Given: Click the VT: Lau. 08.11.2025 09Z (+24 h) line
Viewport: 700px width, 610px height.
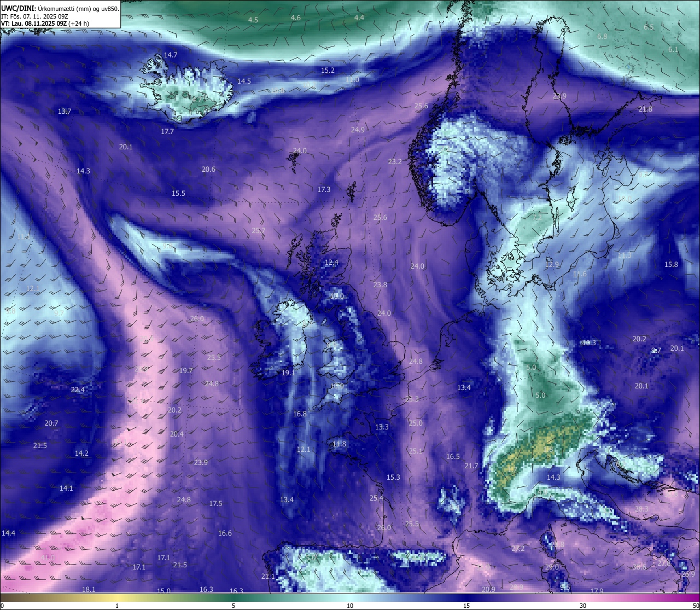Looking at the screenshot, I should pos(45,24).
